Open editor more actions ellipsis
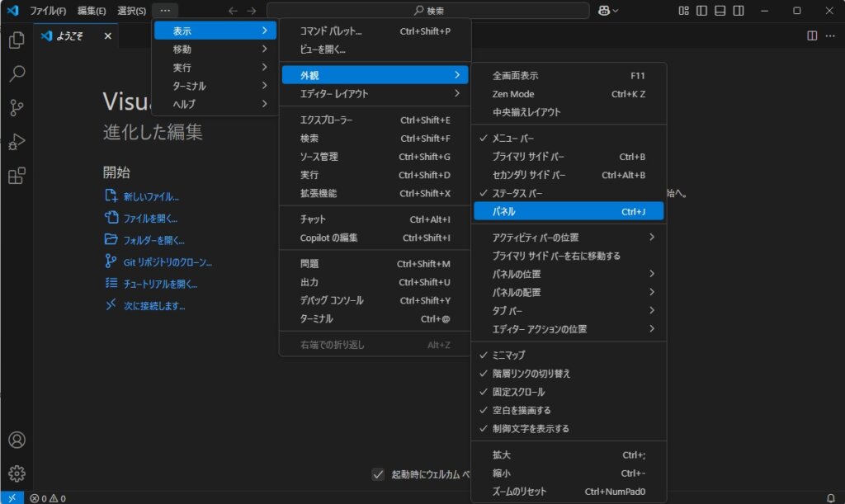Image resolution: width=845 pixels, height=504 pixels. 830,35
